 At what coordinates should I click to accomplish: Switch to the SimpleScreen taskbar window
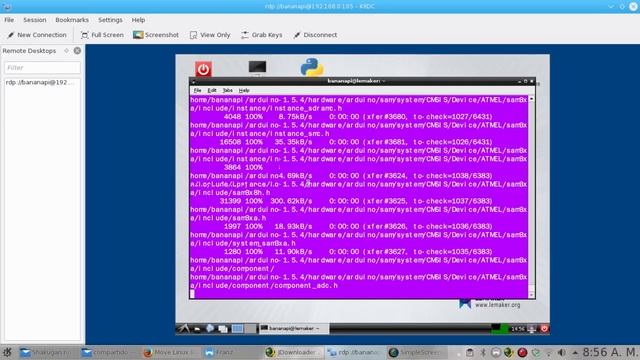point(416,352)
